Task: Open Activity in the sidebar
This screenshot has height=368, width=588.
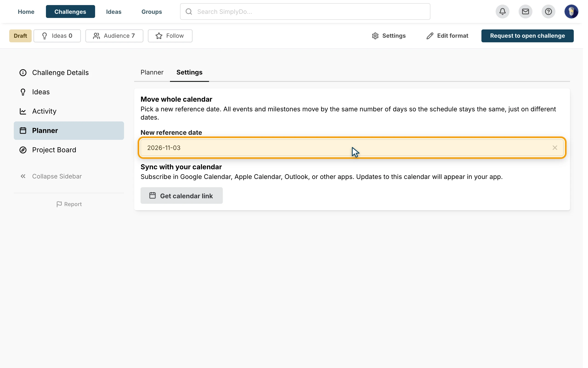Action: pos(69,111)
